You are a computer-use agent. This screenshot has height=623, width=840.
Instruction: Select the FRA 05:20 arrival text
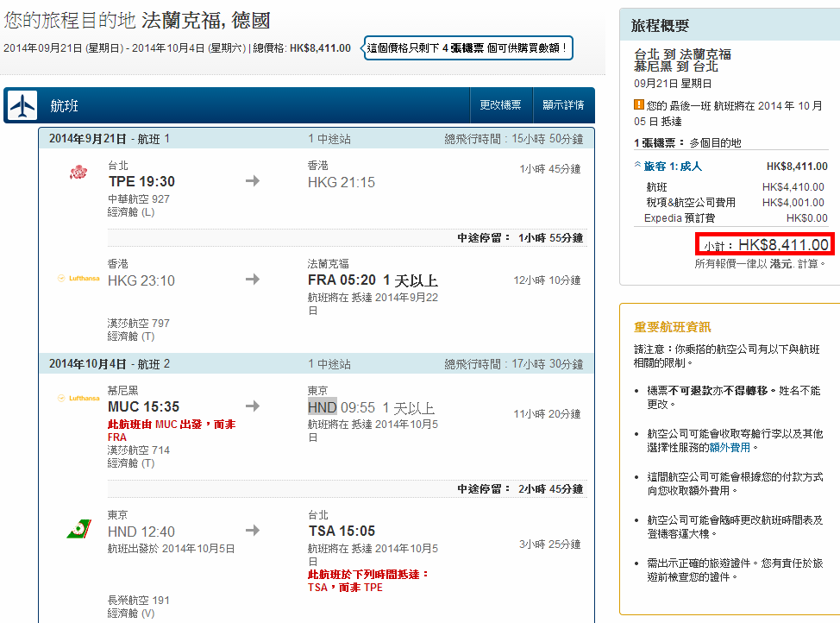coord(342,280)
